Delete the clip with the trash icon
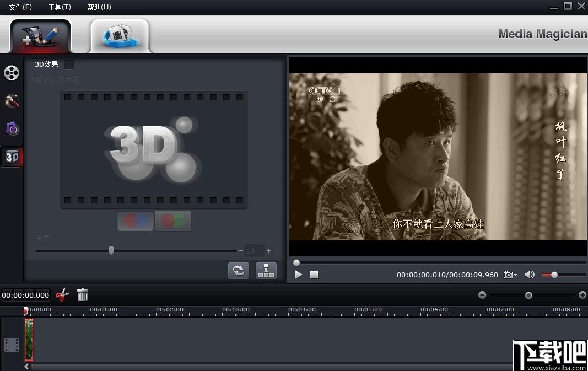Image resolution: width=588 pixels, height=371 pixels. pyautogui.click(x=83, y=295)
